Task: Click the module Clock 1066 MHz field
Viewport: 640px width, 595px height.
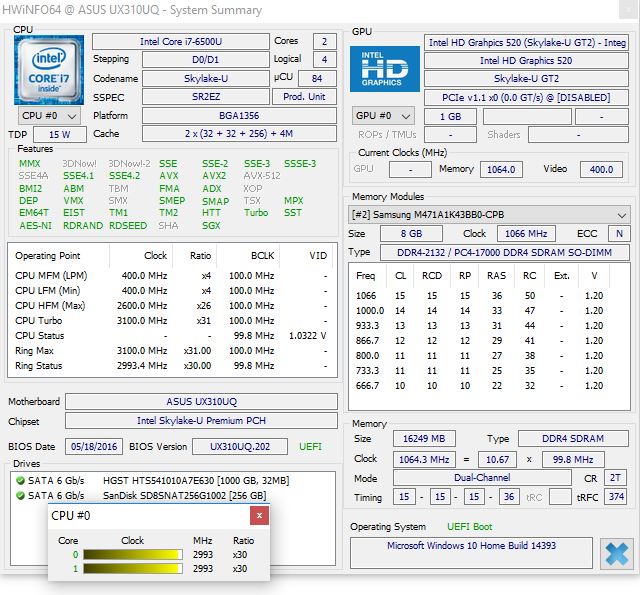Action: tap(526, 233)
